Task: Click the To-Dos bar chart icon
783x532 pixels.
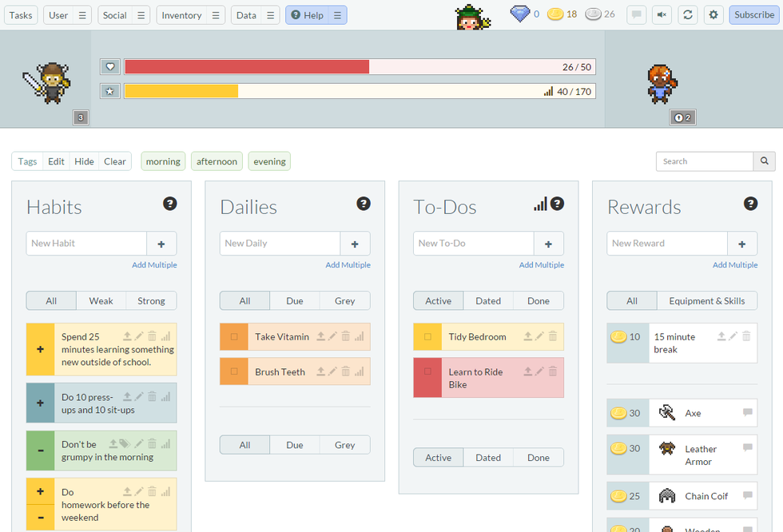Action: point(541,204)
